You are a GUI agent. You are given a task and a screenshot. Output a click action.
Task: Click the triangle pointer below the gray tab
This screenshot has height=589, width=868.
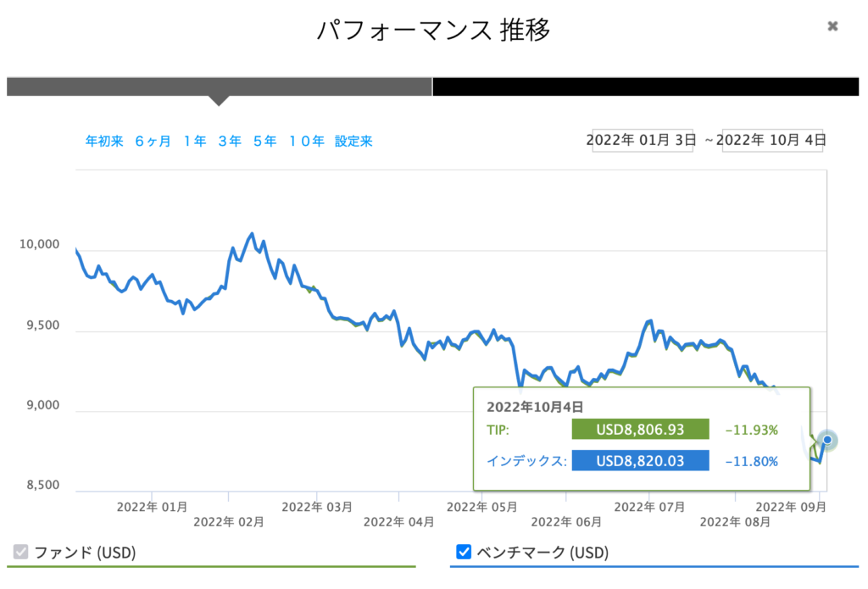click(x=219, y=101)
